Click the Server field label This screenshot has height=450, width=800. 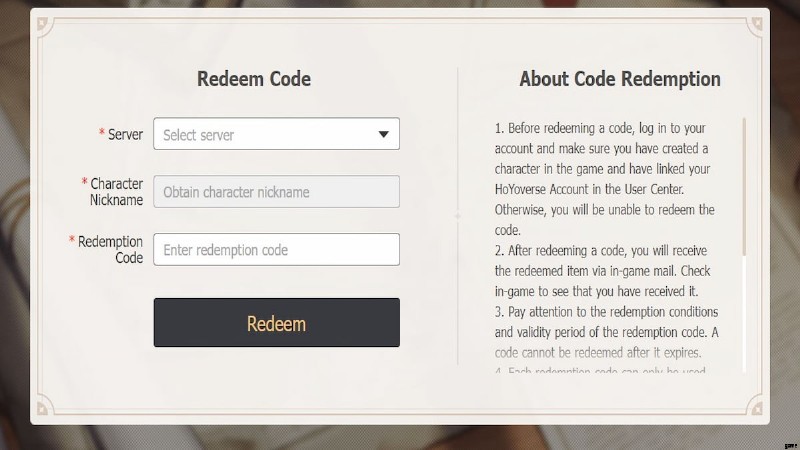(x=125, y=135)
